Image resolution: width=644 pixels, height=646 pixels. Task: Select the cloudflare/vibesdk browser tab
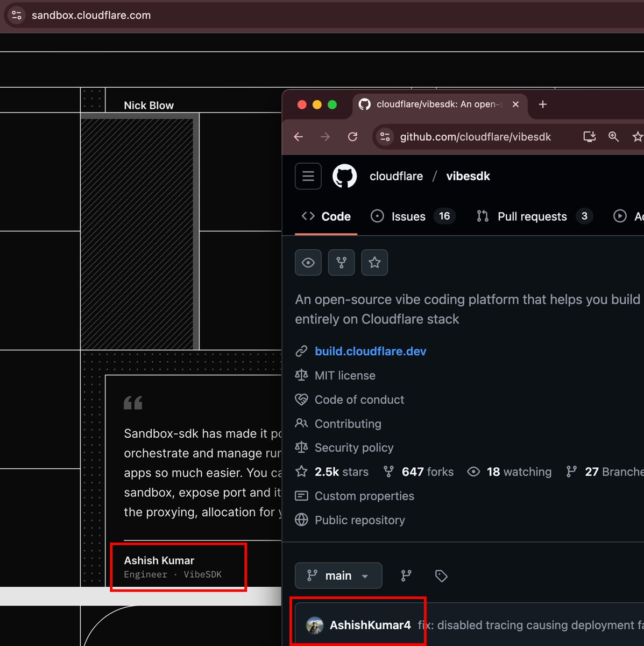439,104
